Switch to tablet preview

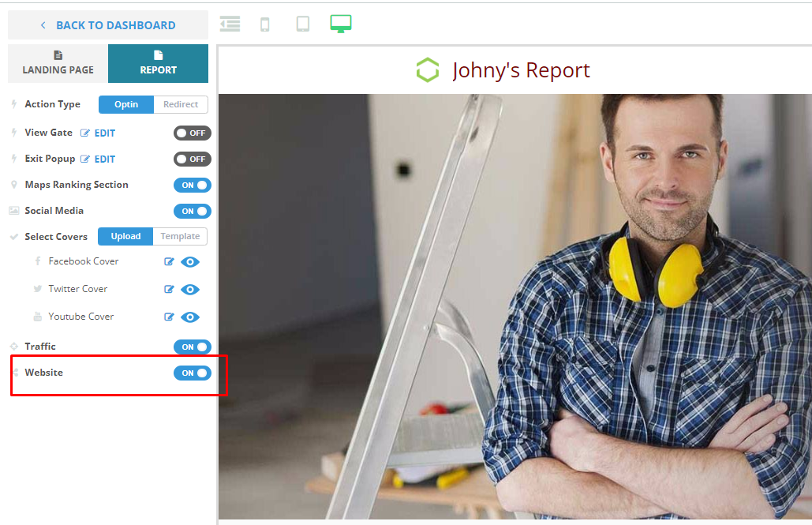(303, 24)
